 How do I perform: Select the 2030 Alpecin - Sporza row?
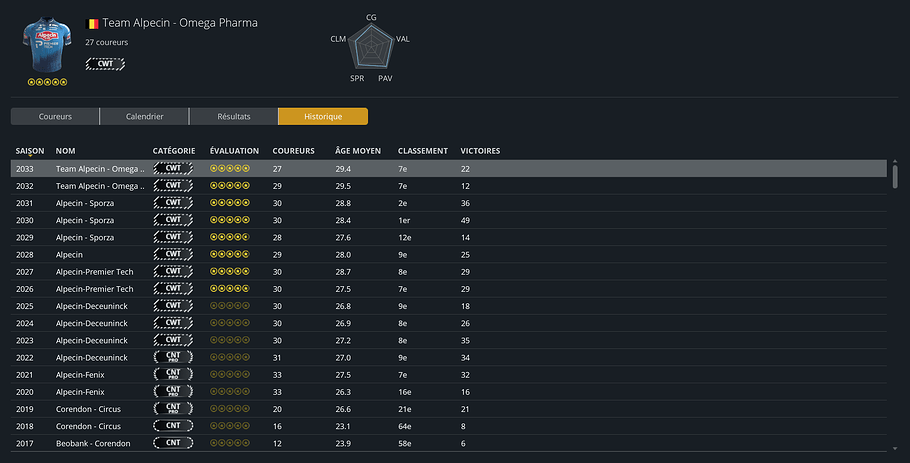coord(449,220)
